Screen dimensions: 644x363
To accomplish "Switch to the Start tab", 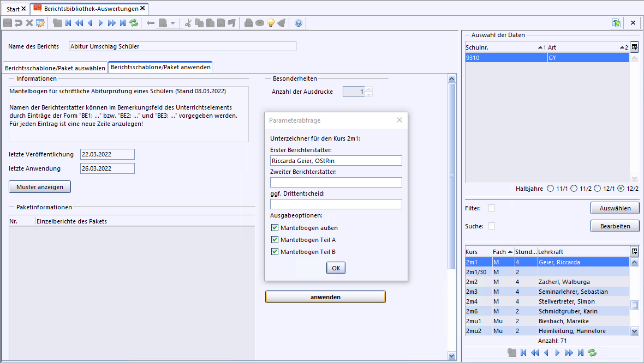I will click(16, 9).
